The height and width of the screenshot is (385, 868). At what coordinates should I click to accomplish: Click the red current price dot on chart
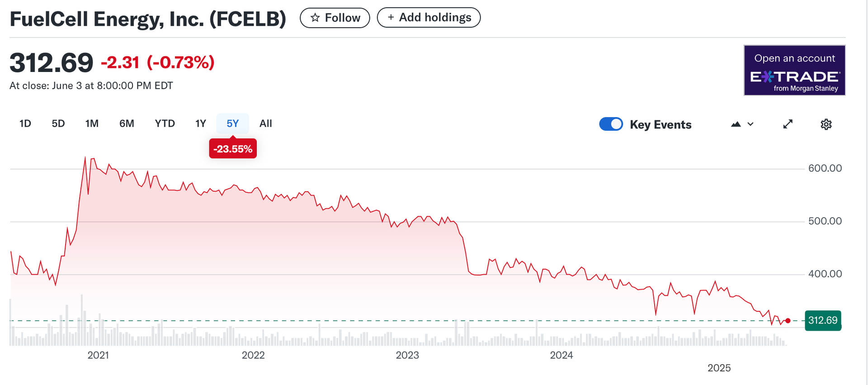pos(788,321)
